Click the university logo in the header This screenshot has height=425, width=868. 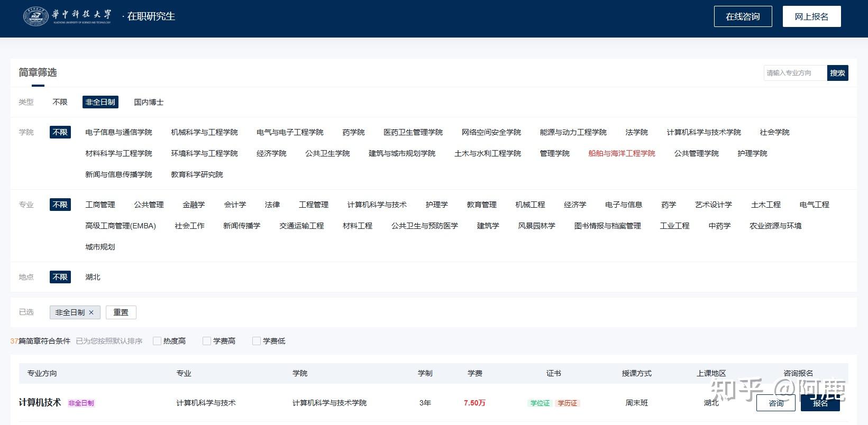point(67,16)
